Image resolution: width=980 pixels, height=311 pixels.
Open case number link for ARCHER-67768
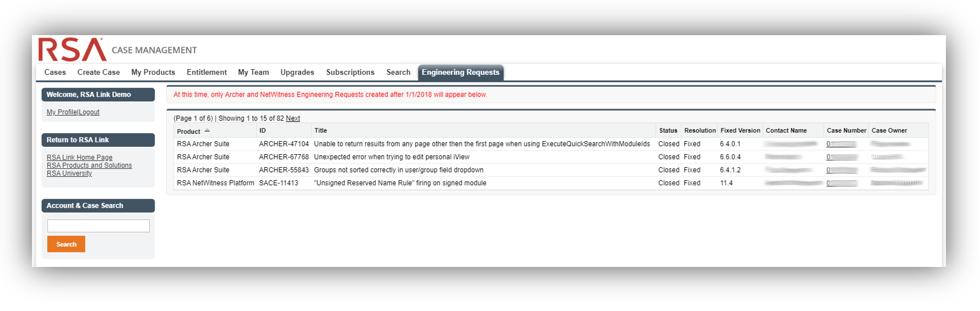tap(842, 157)
